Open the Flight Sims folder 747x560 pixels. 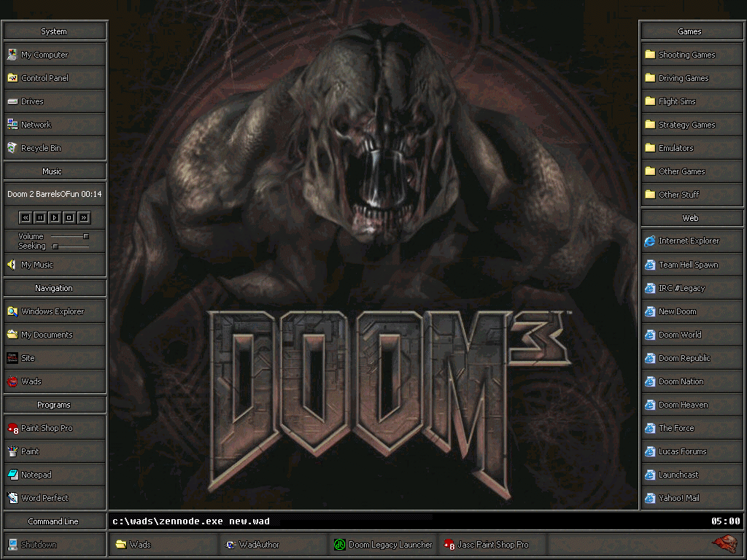(x=692, y=101)
